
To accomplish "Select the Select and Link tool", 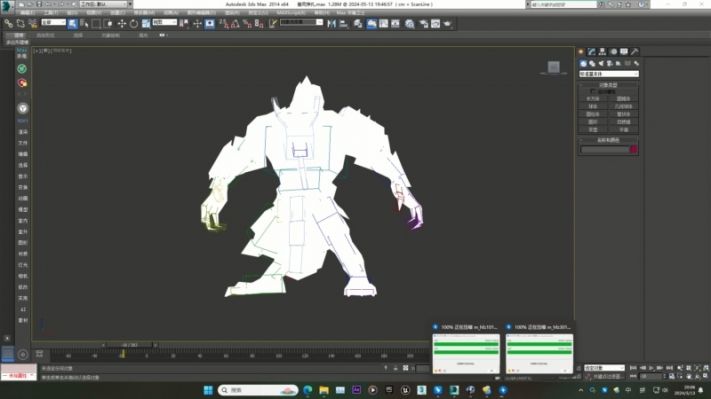I will (9, 24).
